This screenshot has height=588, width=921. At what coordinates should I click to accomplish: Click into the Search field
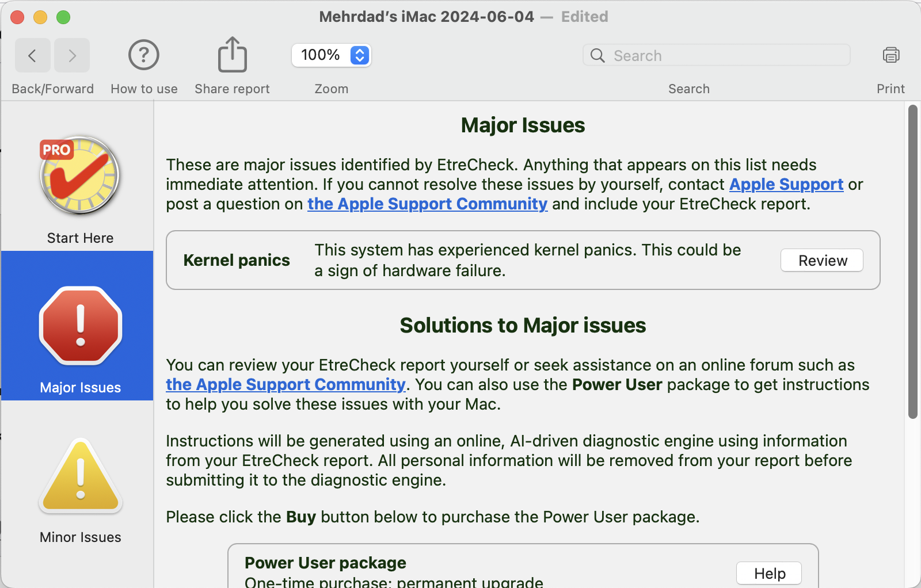716,55
